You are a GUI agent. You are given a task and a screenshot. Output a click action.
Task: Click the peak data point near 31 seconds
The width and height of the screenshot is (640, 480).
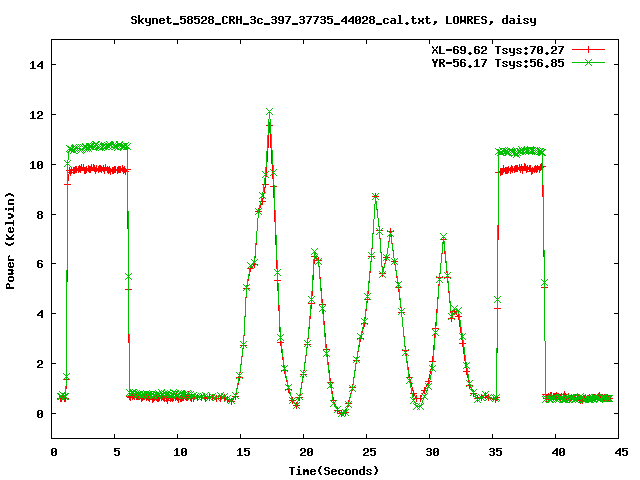click(x=444, y=237)
